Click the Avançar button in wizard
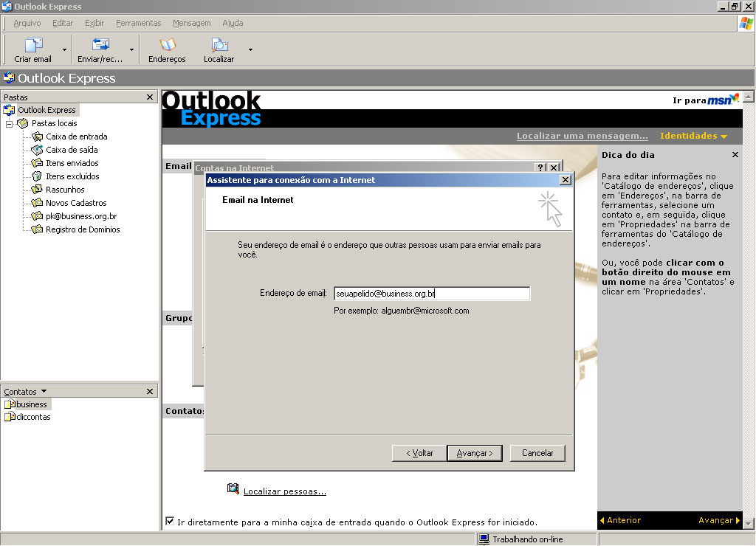This screenshot has height=546, width=756. 475,453
